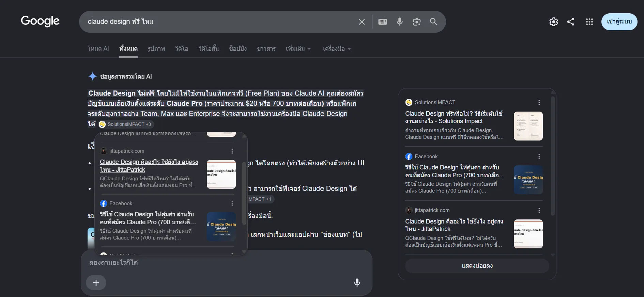644x297 pixels.
Task: Click SolutionsIMPACT article thumbnail in sidebar
Action: [x=528, y=126]
